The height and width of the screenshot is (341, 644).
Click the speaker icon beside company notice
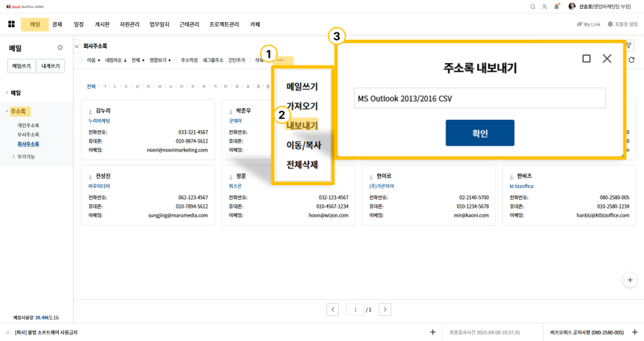(x=8, y=332)
